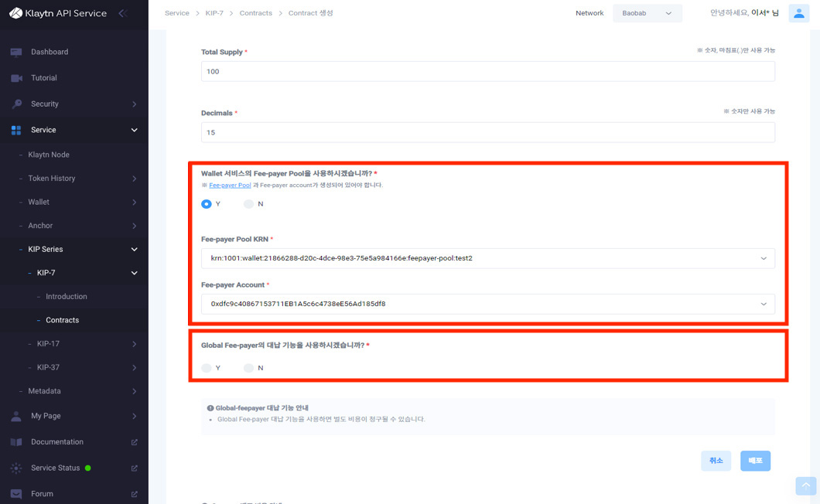The height and width of the screenshot is (504, 820).
Task: Click external link icon beside Forum
Action: point(135,494)
